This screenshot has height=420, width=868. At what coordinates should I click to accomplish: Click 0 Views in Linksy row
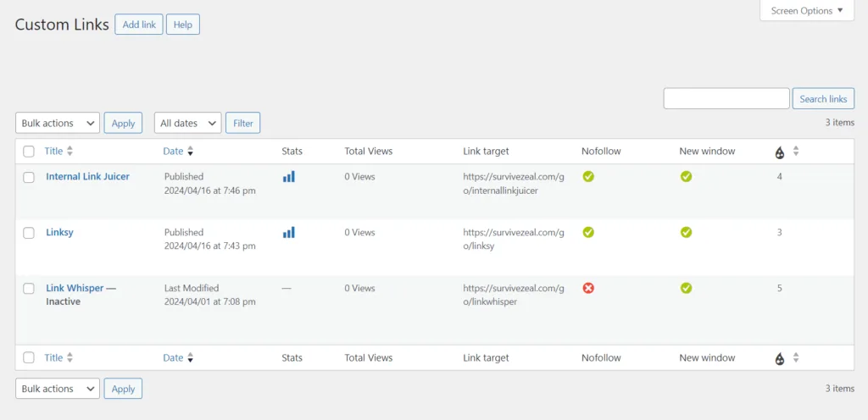(x=359, y=233)
